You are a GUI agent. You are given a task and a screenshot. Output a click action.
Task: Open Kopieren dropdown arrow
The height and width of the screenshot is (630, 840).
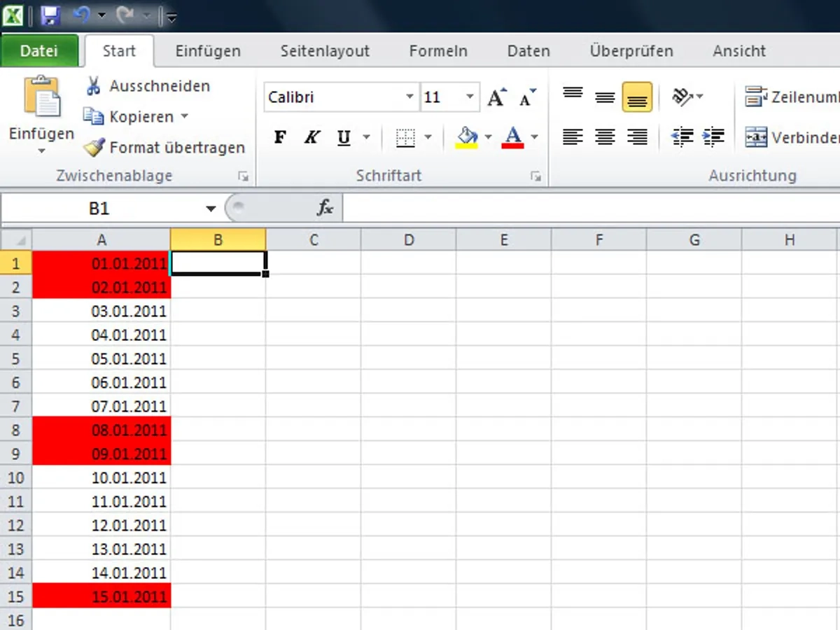tap(185, 116)
